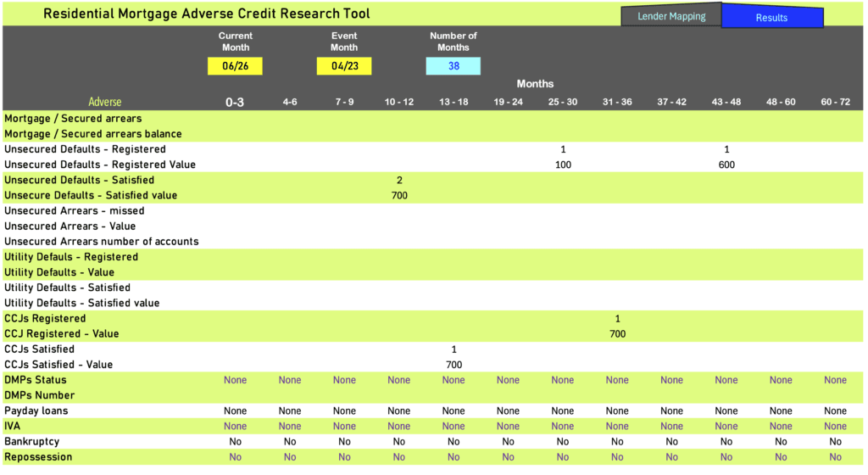Image resolution: width=868 pixels, height=475 pixels.
Task: Select the 10 - 12 months column header
Action: (x=399, y=102)
